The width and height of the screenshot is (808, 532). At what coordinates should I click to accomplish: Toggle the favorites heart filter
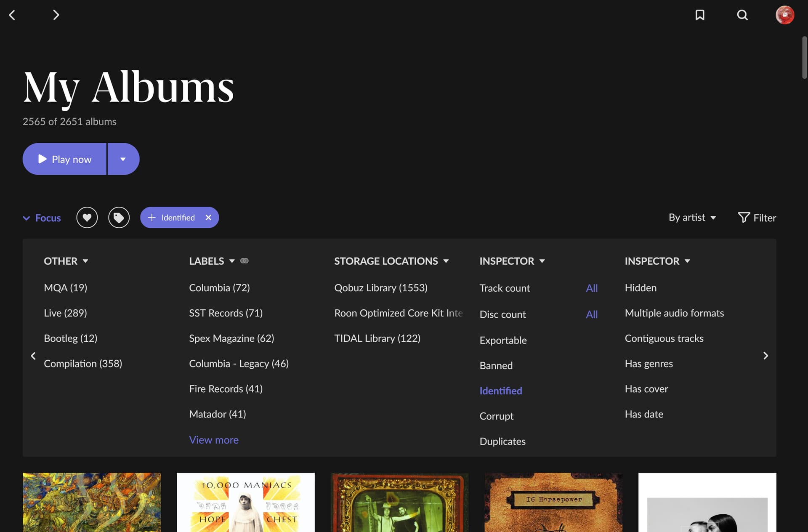coord(87,218)
